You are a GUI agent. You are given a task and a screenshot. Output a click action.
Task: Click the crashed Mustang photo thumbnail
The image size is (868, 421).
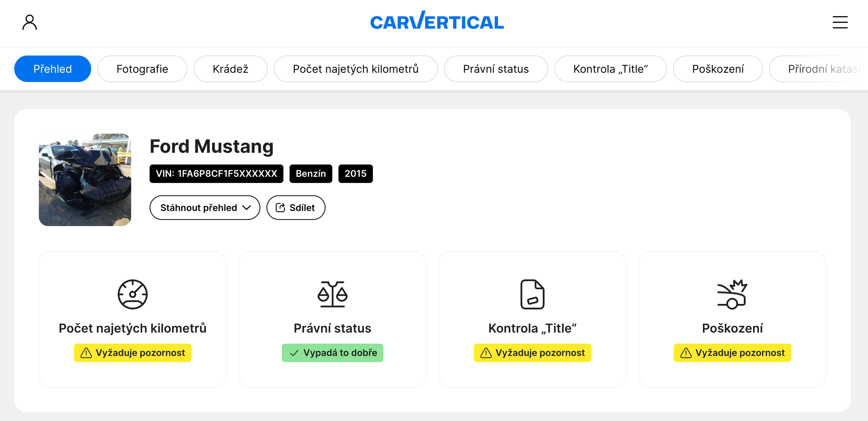(85, 180)
